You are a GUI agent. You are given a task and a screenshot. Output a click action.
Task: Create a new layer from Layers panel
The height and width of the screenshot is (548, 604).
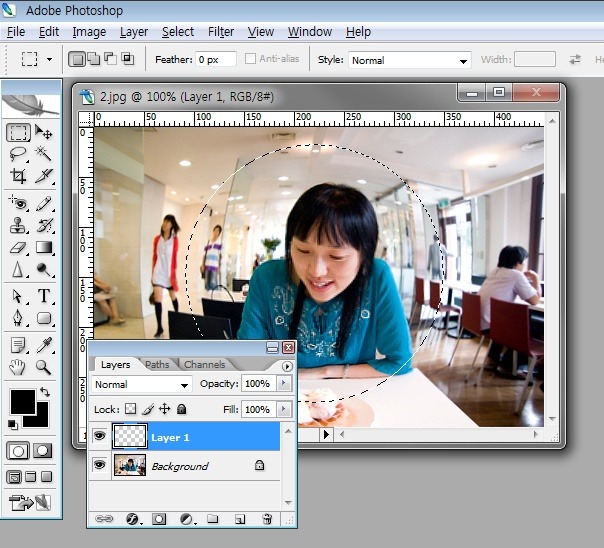click(x=240, y=519)
